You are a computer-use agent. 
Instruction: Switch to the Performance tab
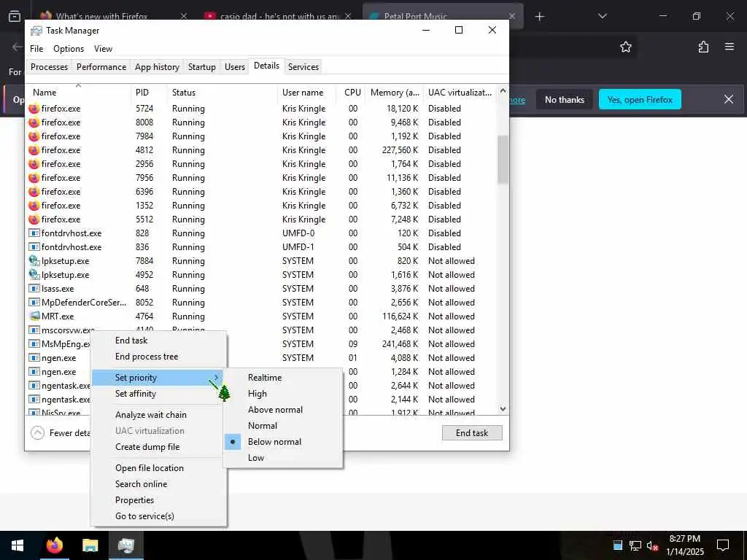[101, 66]
